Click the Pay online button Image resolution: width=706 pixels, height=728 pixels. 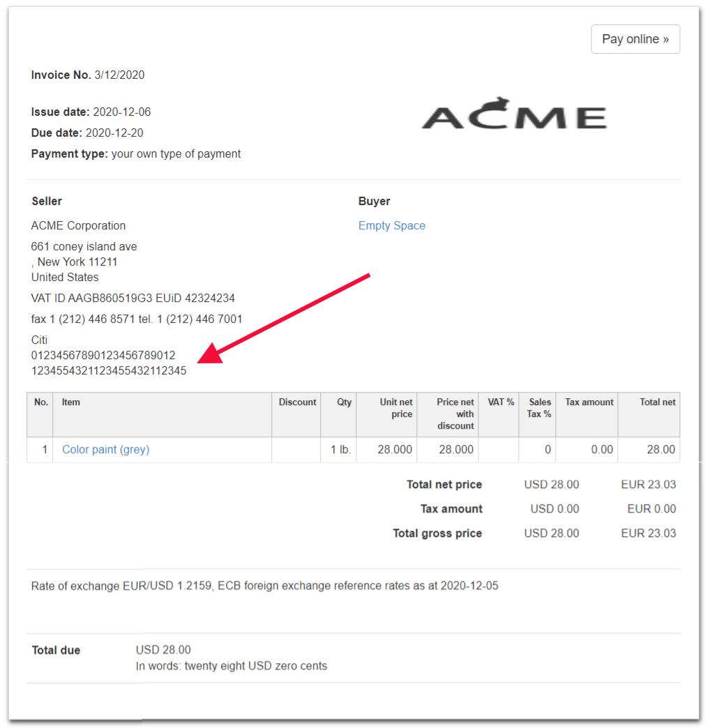[635, 39]
